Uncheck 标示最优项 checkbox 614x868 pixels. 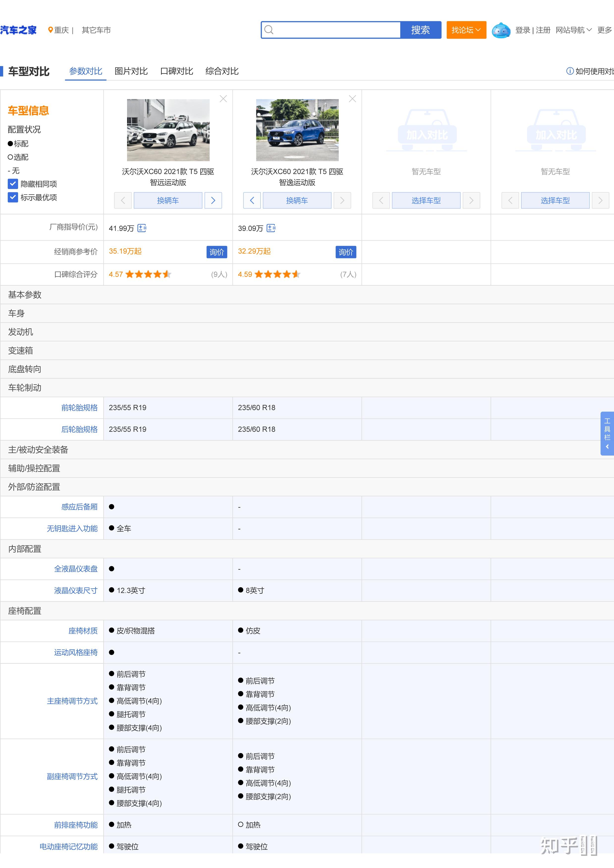pos(13,197)
